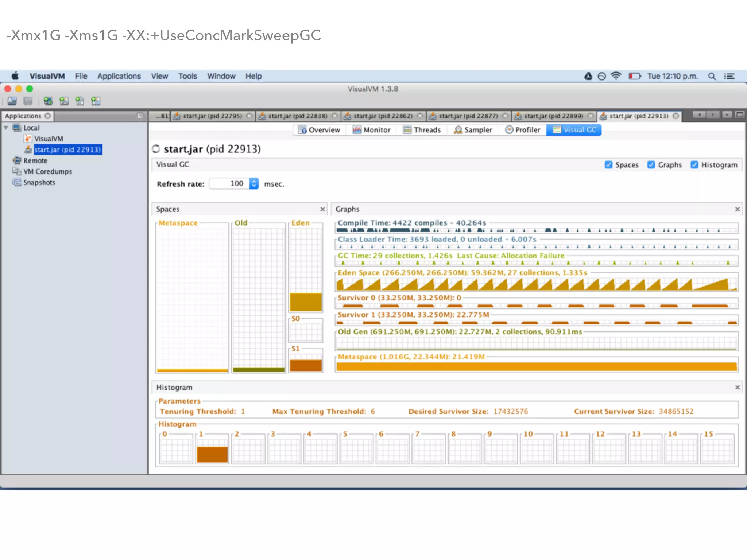This screenshot has width=747, height=560.
Task: Collapse the Local tree node
Action: coord(6,128)
